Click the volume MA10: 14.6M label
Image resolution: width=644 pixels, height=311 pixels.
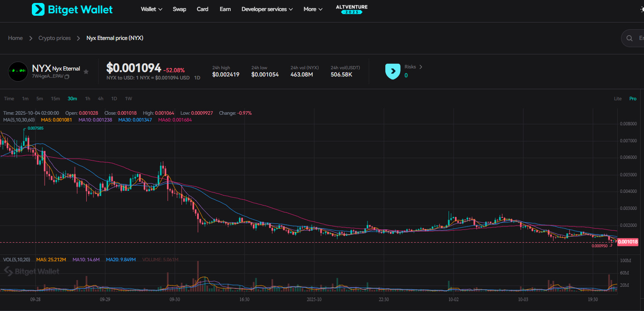point(86,260)
